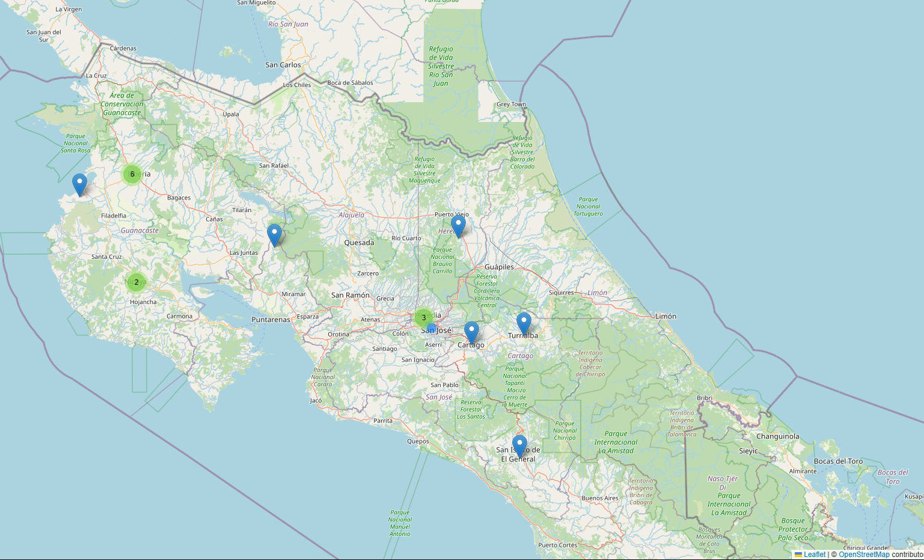Click the Puntarenas city label
Screen dimensions: 924x560
click(271, 320)
